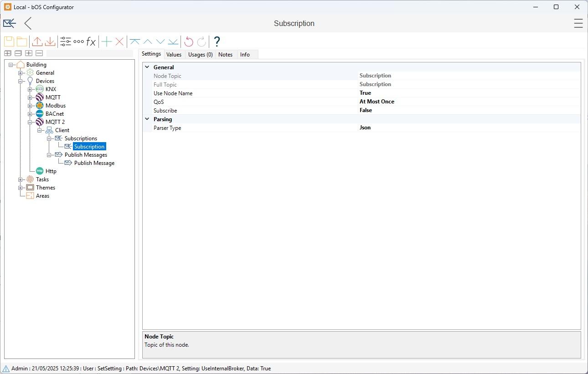Select the highlighted Subscription tree item
The image size is (588, 374).
click(x=89, y=147)
